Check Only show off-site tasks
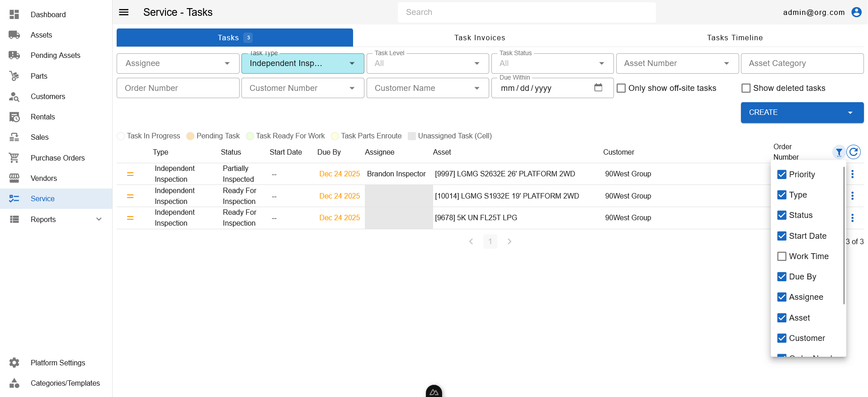868x397 pixels. 621,88
